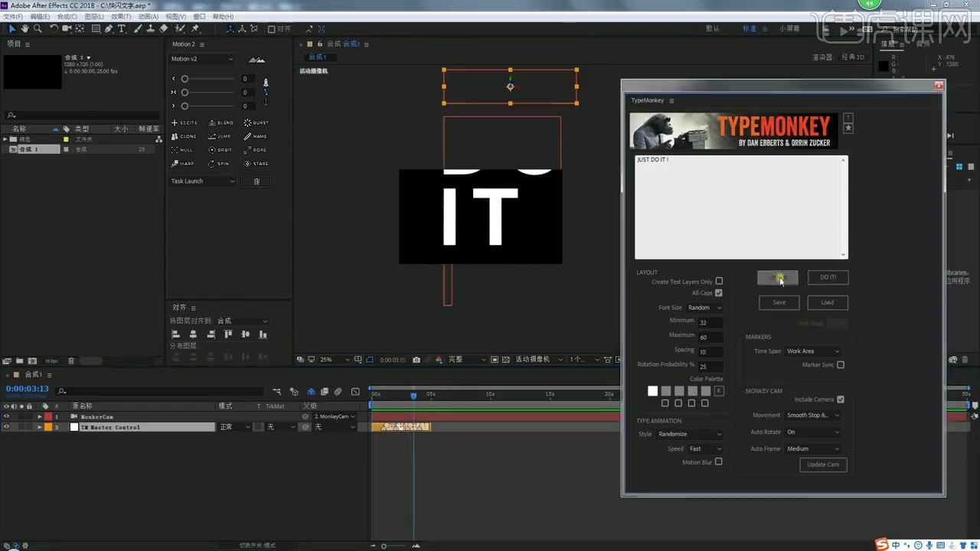
Task: Hide the TM Master Control layer eye
Action: point(6,427)
